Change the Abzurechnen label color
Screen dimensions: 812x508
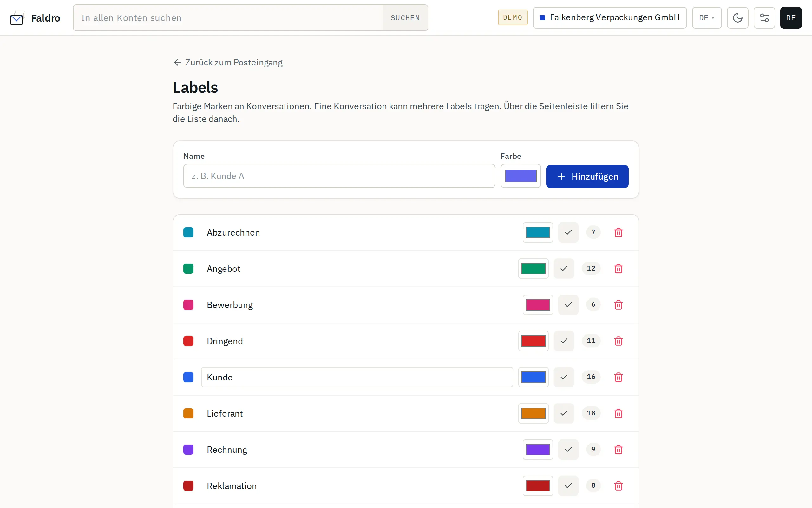click(538, 232)
